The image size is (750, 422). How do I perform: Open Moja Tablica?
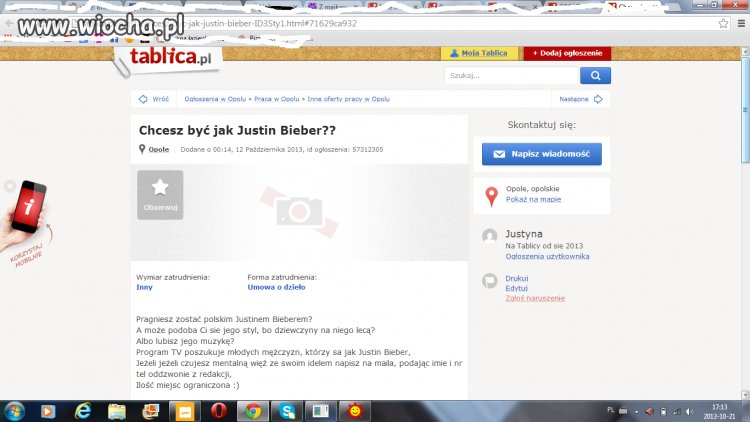479,53
